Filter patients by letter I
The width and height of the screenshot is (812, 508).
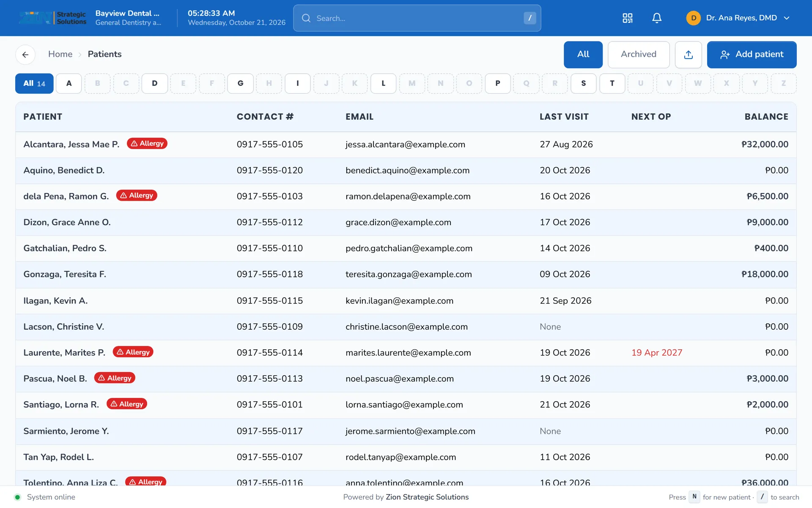click(x=297, y=83)
